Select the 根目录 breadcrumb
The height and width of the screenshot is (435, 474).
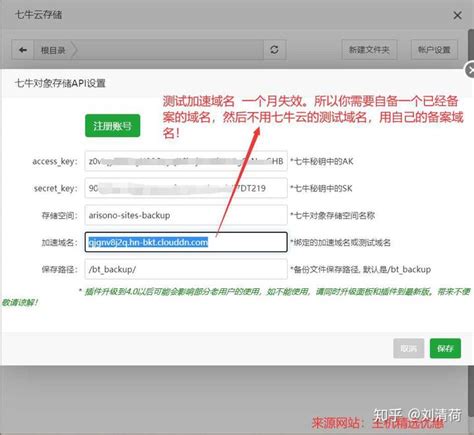coord(53,50)
